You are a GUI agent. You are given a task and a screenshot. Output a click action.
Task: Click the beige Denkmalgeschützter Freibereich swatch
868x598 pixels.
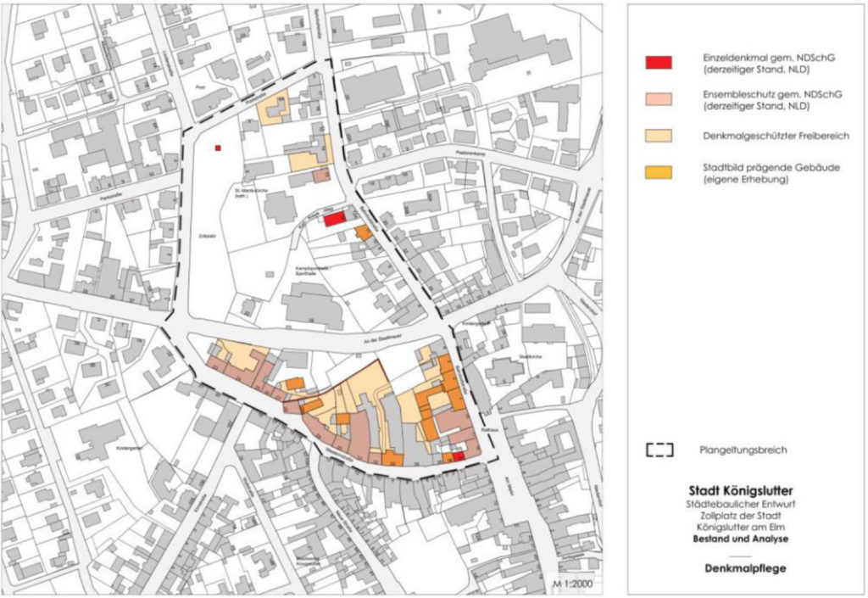[659, 136]
